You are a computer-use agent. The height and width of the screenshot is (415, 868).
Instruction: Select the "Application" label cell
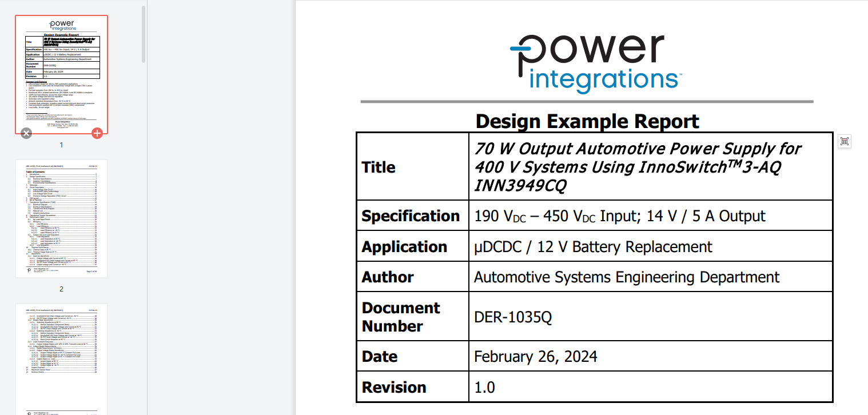tap(413, 246)
